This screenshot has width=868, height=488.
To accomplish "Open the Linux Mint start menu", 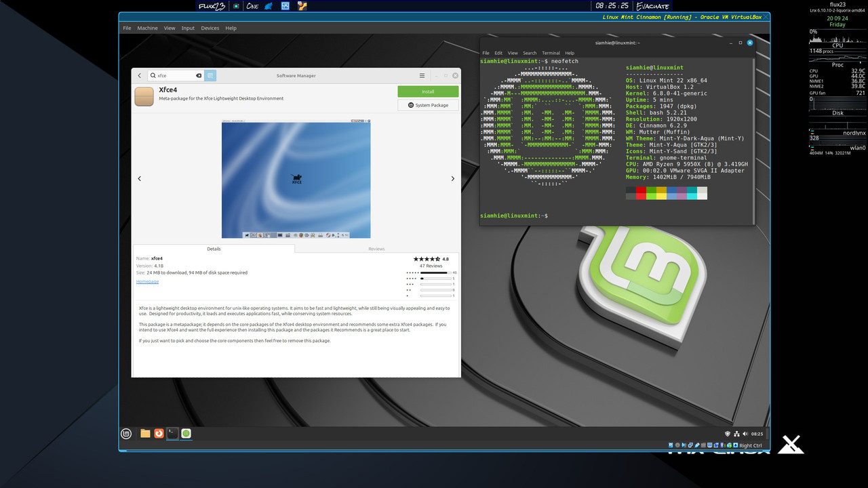I will coord(126,433).
